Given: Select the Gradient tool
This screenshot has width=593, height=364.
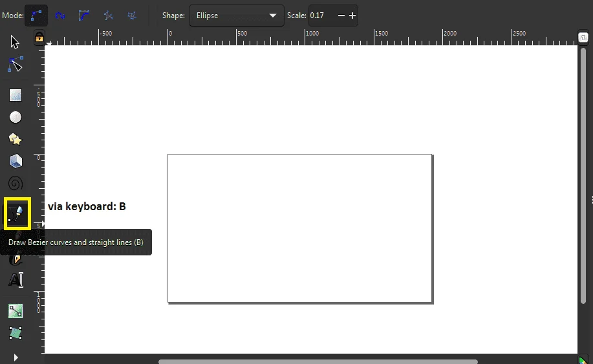Looking at the screenshot, I should click(x=16, y=311).
